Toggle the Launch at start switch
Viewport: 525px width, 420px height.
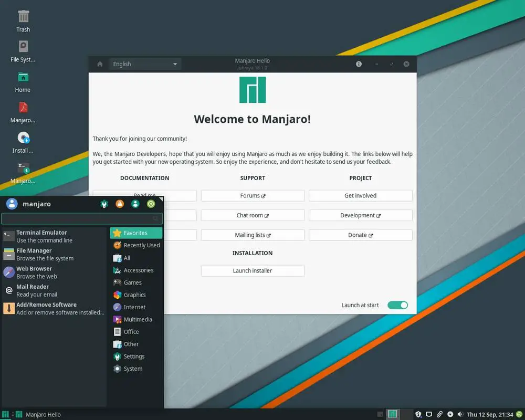click(397, 305)
